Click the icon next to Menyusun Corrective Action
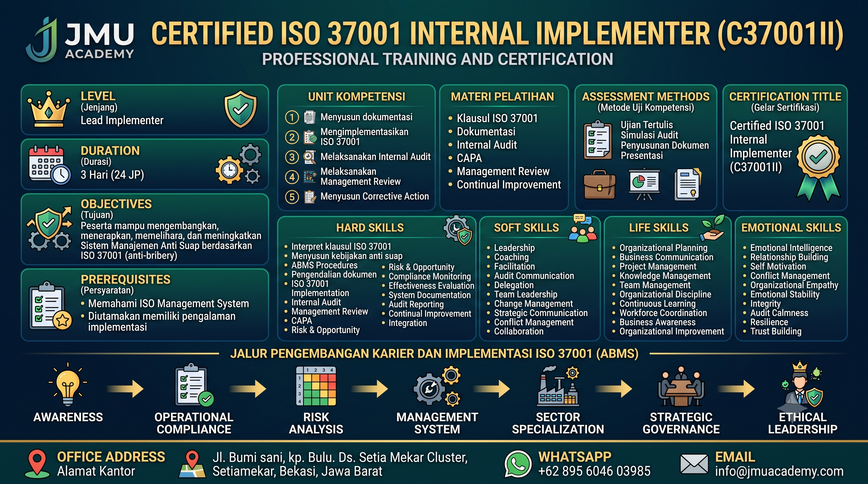 coord(310,197)
